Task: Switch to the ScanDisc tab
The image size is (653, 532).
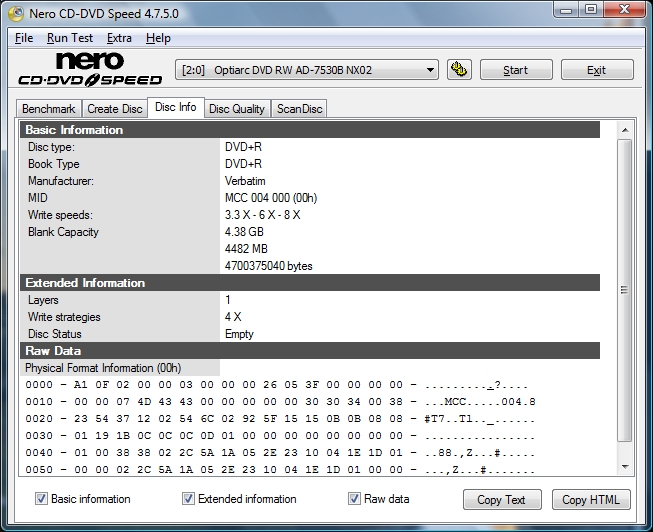Action: pyautogui.click(x=299, y=109)
